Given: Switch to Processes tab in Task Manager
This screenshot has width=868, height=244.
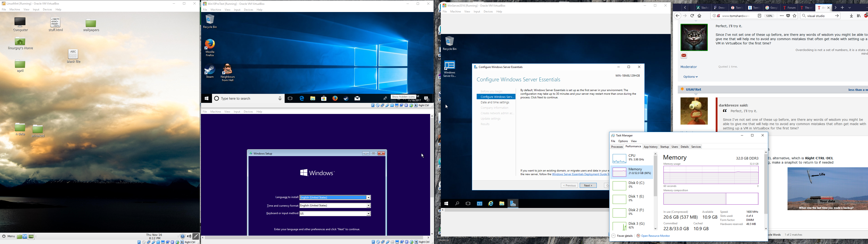Looking at the screenshot, I should click(617, 147).
